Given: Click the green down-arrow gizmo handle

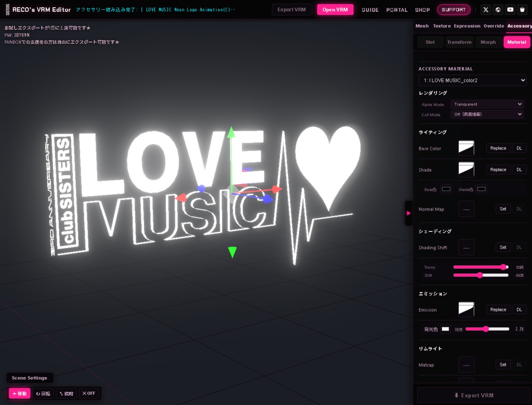Looking at the screenshot, I should (232, 252).
